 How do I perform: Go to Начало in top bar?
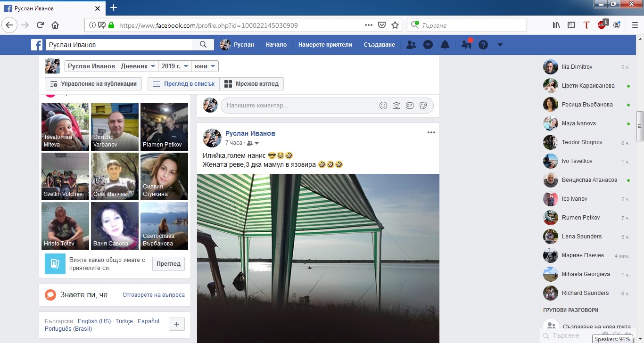(x=276, y=45)
